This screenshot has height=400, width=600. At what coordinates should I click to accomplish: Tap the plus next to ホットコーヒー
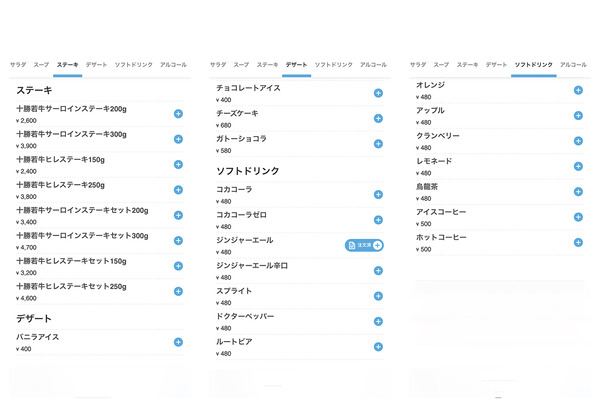[x=579, y=242]
